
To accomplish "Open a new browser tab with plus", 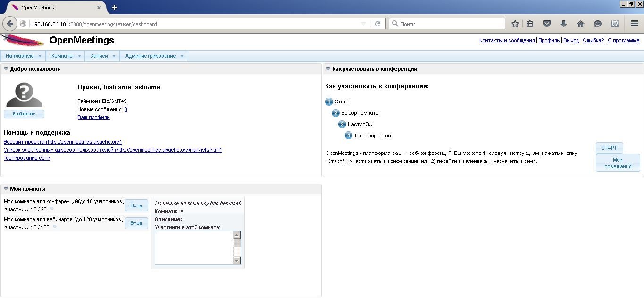I will click(114, 8).
